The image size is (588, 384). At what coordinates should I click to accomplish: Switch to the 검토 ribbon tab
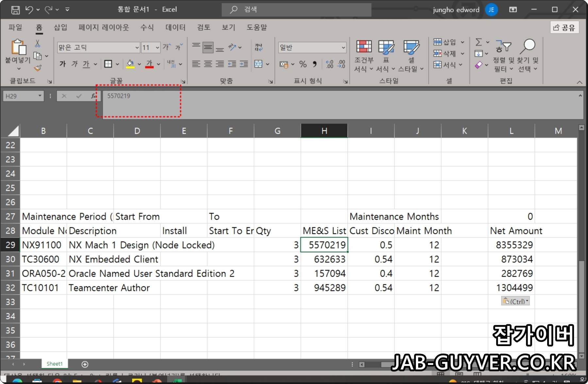point(204,27)
